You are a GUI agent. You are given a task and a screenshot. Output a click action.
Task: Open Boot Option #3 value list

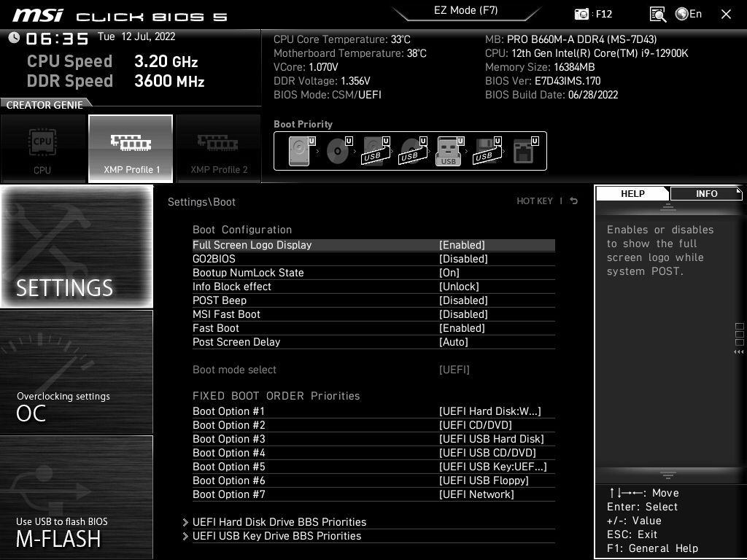(x=491, y=438)
